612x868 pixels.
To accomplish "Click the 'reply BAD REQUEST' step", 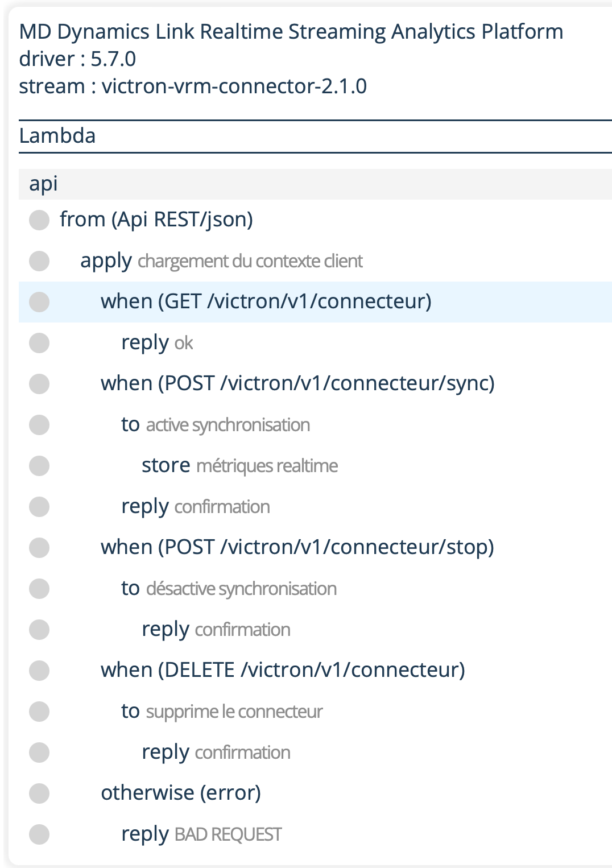I will 201,834.
